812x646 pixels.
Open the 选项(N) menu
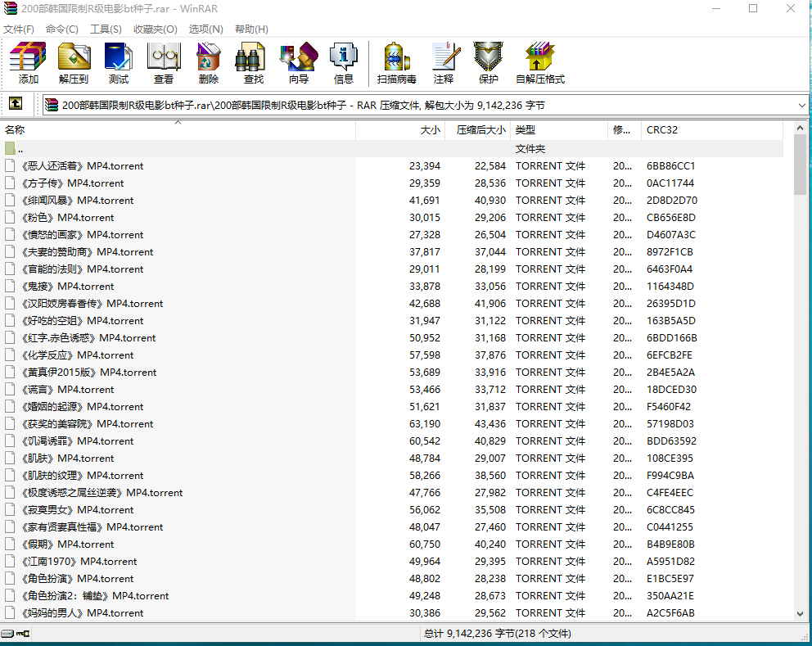205,29
